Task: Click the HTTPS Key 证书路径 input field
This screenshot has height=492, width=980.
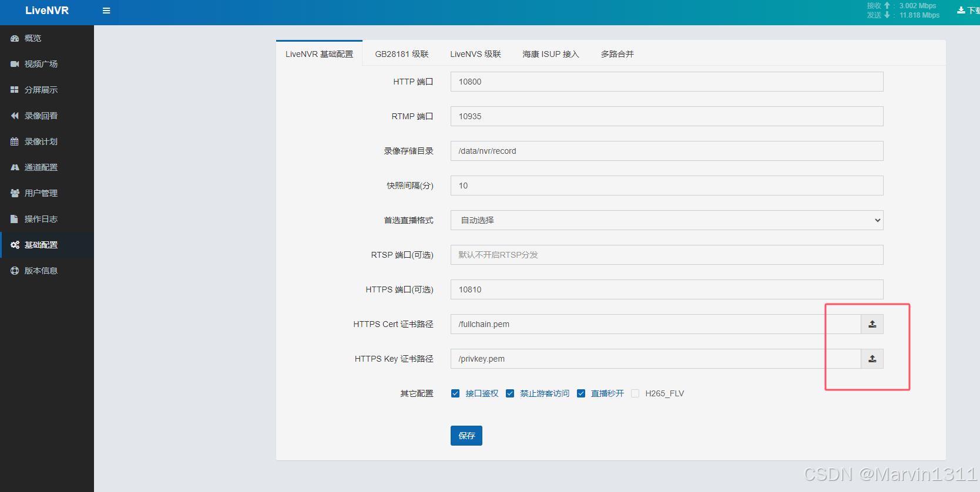Action: (656, 359)
